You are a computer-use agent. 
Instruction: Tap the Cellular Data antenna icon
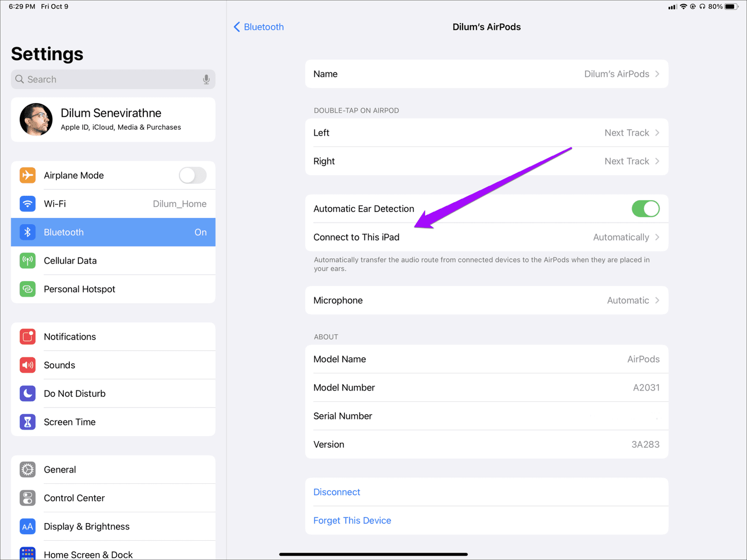tap(27, 261)
